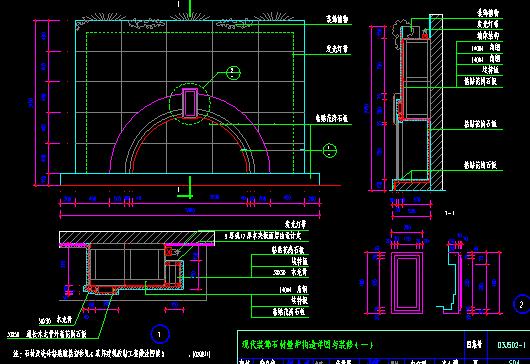The image size is (530, 364).
Task: Click the overall width dimension text below elevation
Action: pyautogui.click(x=190, y=210)
